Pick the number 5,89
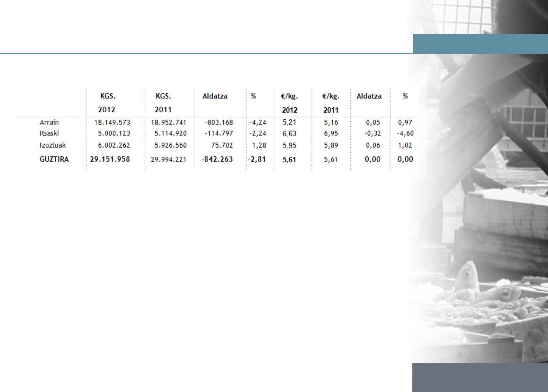The width and height of the screenshot is (548, 392). [x=331, y=145]
